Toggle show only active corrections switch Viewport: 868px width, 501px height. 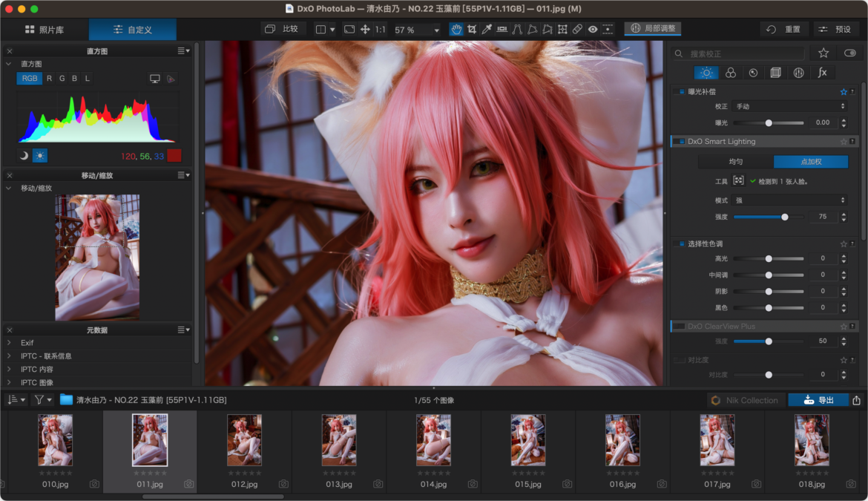(850, 53)
